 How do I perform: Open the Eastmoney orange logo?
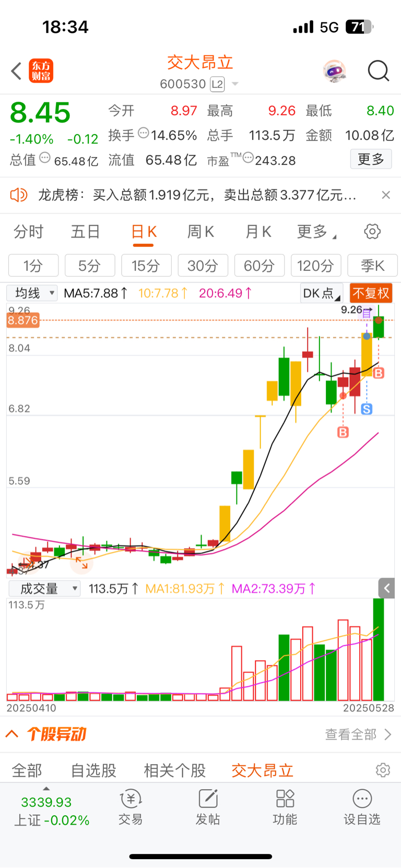[41, 71]
